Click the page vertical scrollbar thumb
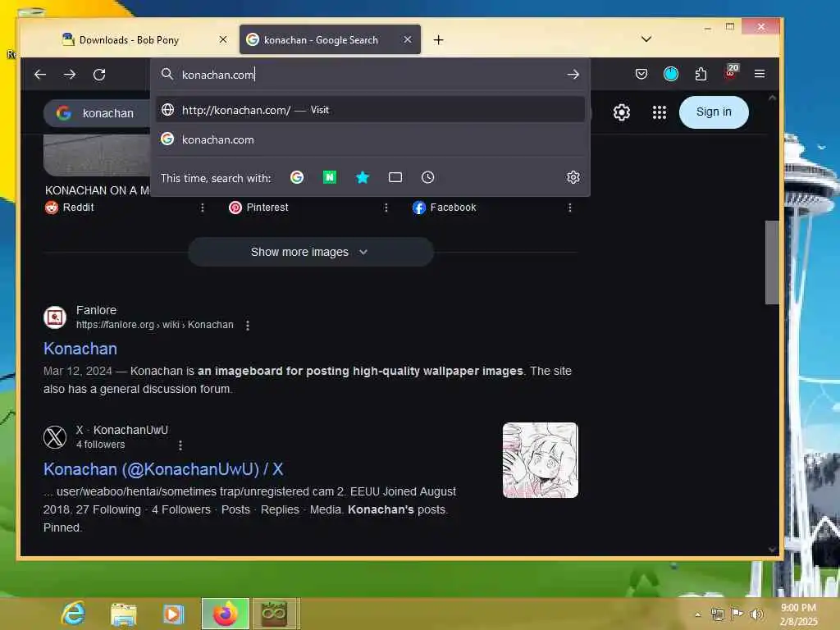Viewport: 840px width, 630px height. pos(771,262)
